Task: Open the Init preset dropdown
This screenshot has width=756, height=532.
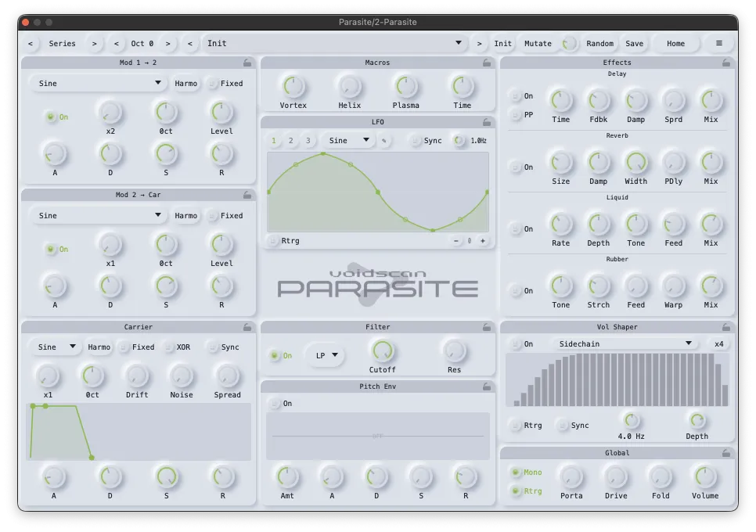Action: coord(333,43)
